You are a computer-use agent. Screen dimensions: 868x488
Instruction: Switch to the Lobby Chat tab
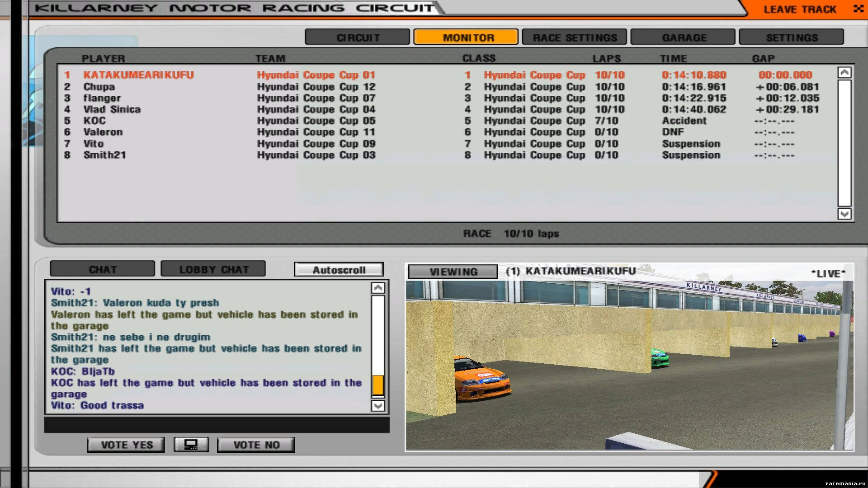click(x=213, y=269)
